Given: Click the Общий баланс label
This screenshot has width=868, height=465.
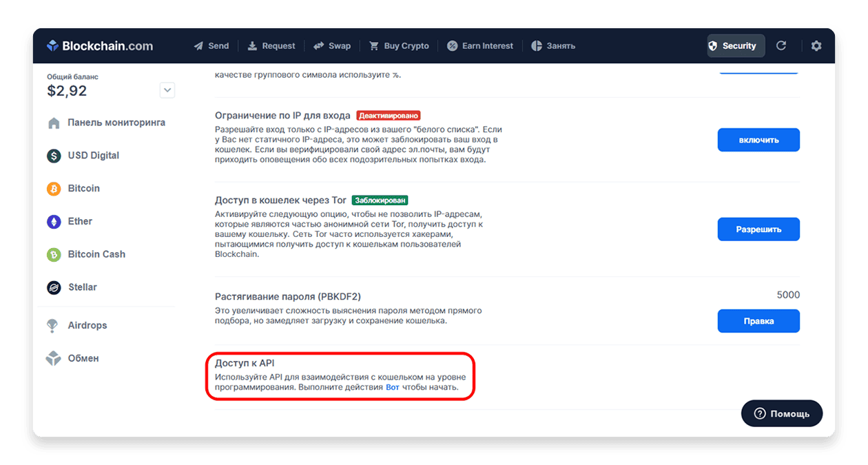Looking at the screenshot, I should 72,77.
